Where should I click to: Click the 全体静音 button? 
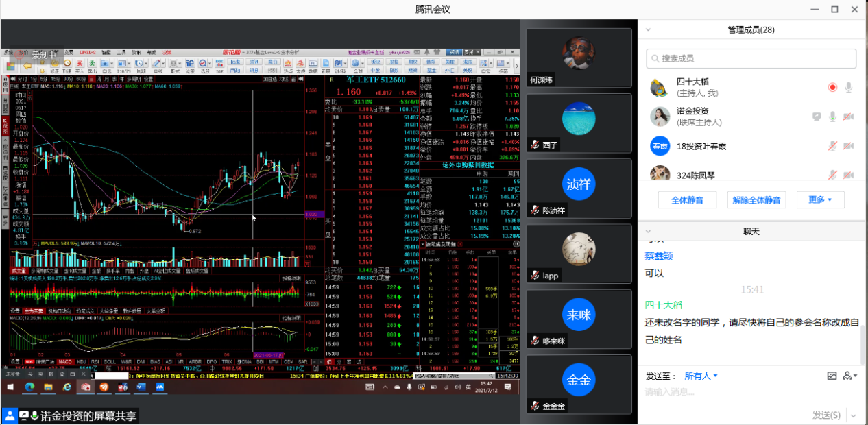[x=687, y=199]
